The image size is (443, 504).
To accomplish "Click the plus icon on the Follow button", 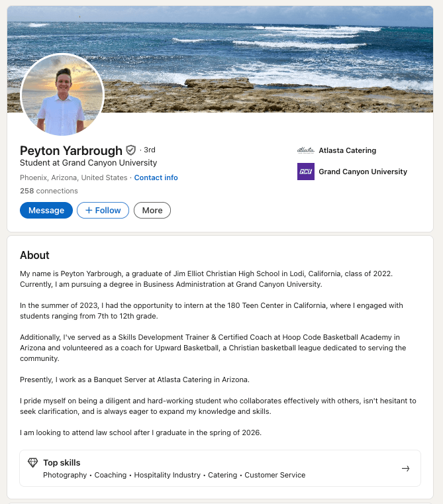I will 89,211.
